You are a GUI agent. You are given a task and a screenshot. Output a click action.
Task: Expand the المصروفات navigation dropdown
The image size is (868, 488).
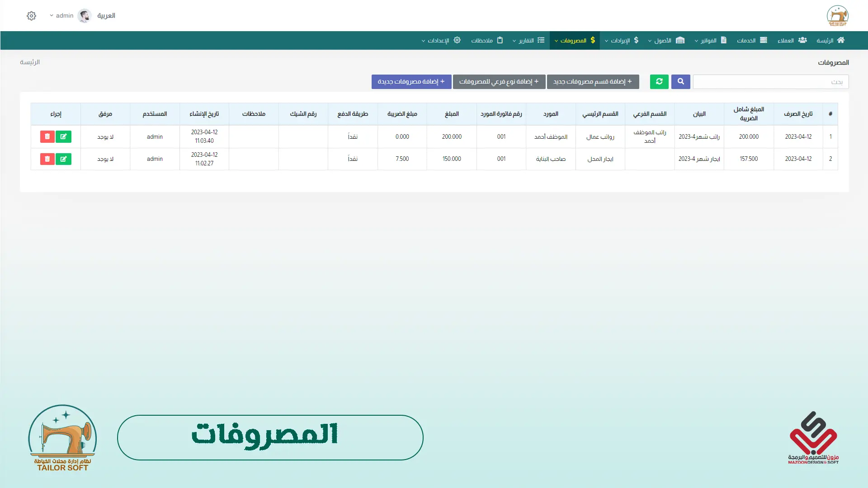(574, 41)
